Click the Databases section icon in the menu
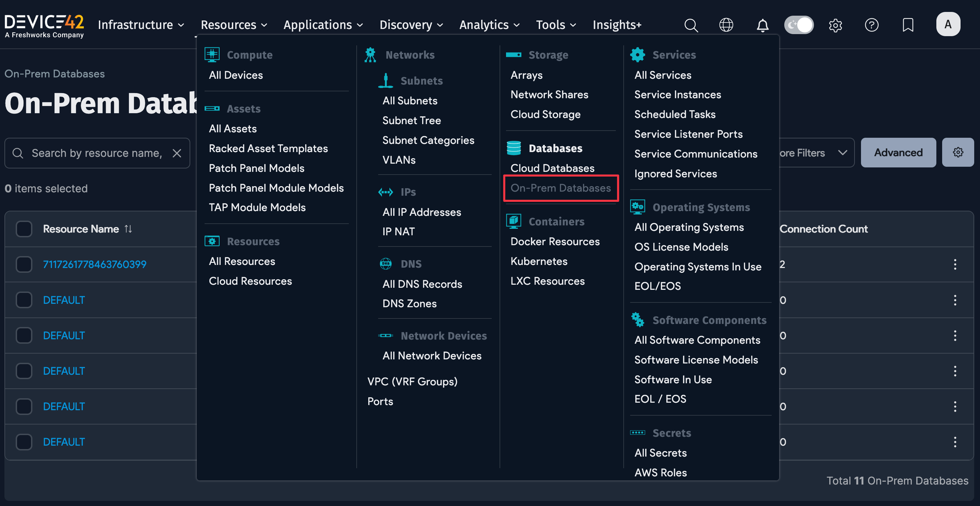 (514, 148)
